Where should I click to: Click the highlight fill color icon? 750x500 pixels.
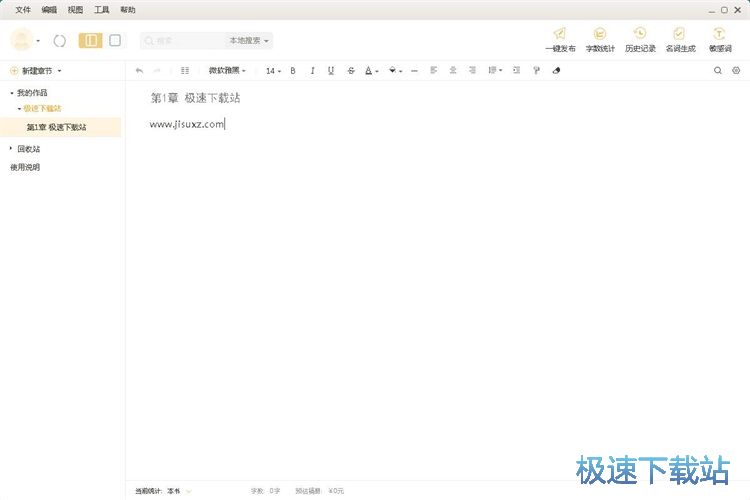pyautogui.click(x=392, y=70)
